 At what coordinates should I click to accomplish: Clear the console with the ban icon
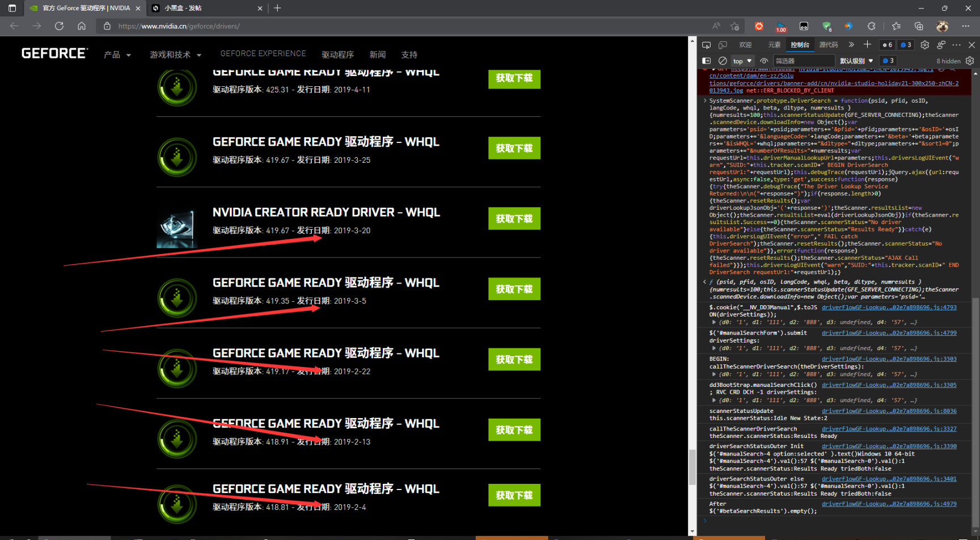click(723, 61)
